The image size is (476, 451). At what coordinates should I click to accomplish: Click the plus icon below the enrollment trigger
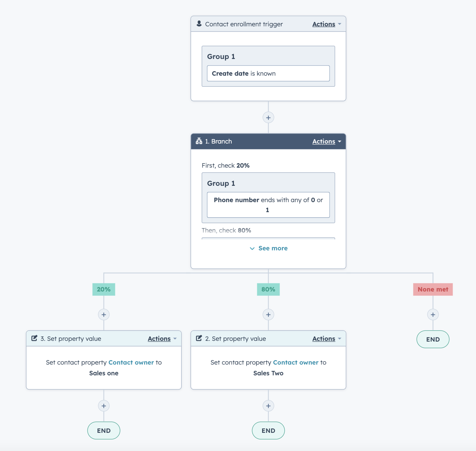point(268,117)
